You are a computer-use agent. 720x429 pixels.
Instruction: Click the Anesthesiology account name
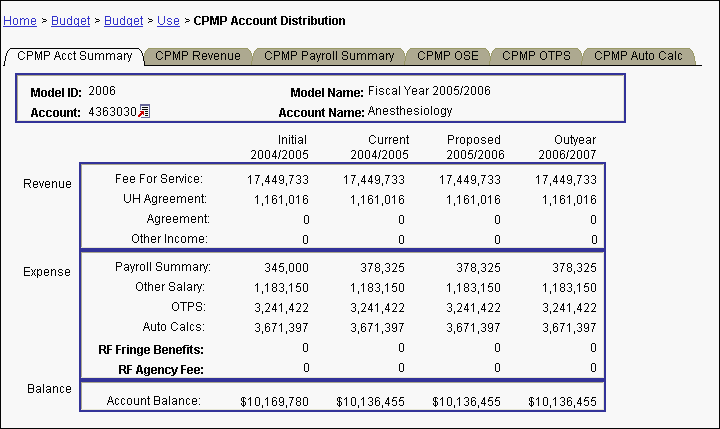pyautogui.click(x=409, y=111)
